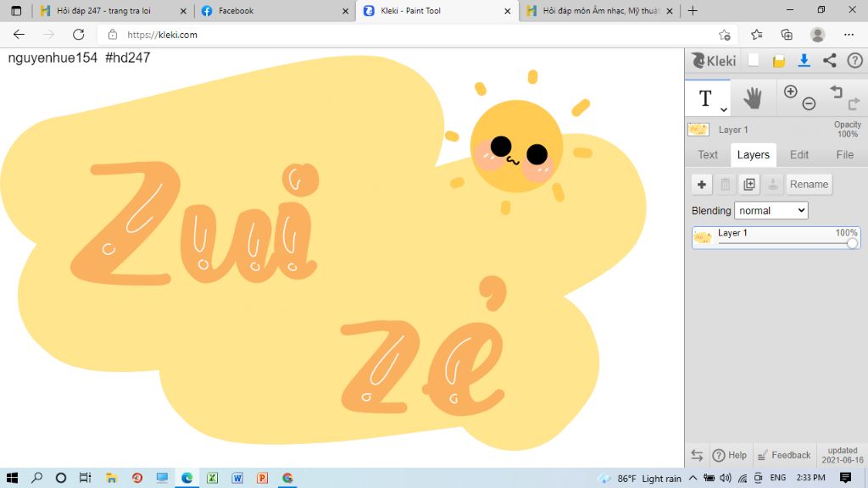Click the address bar showing kleki.com

415,34
